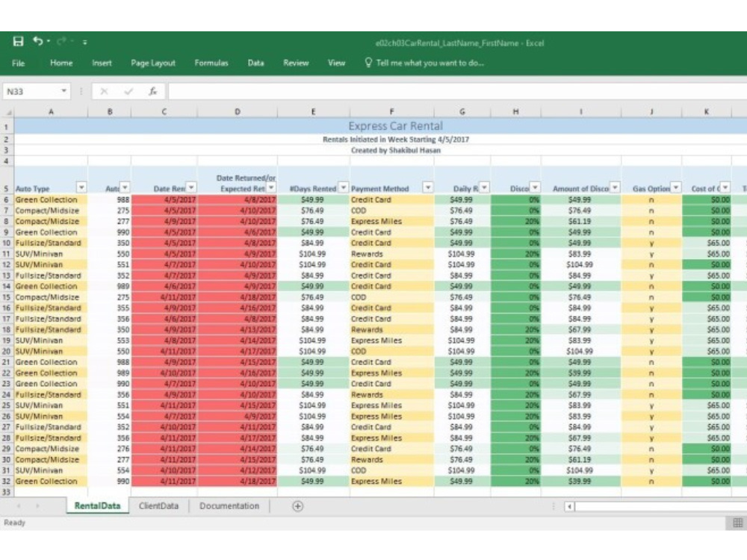Open the Date Returned filter dropdown

coord(271,187)
